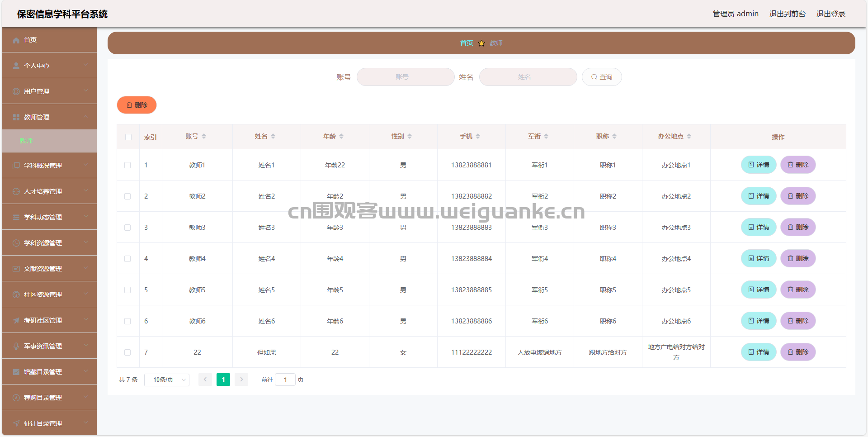Click the 学科资源管理 clock icon
This screenshot has height=437, width=868.
point(16,243)
